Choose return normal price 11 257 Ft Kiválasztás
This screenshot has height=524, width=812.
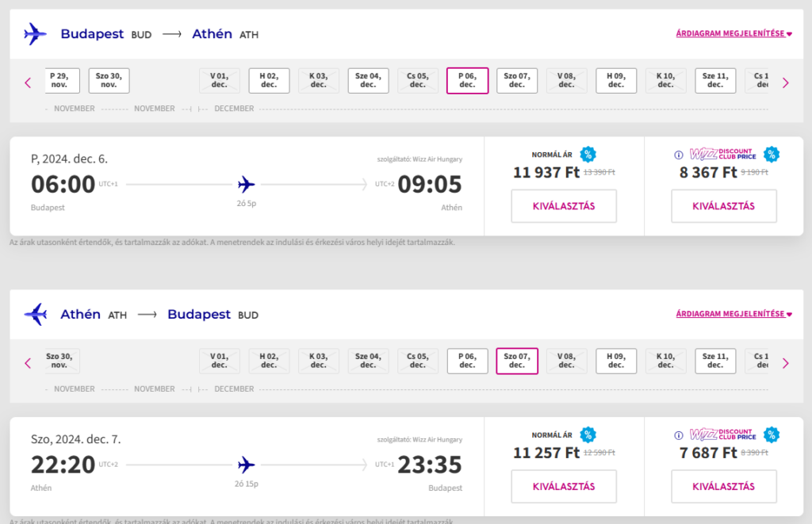pyautogui.click(x=564, y=487)
